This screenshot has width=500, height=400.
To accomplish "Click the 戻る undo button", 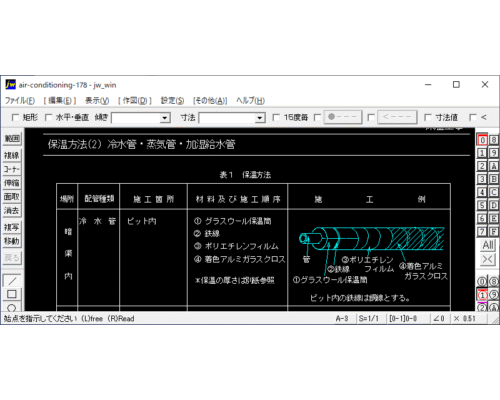I will (12, 258).
